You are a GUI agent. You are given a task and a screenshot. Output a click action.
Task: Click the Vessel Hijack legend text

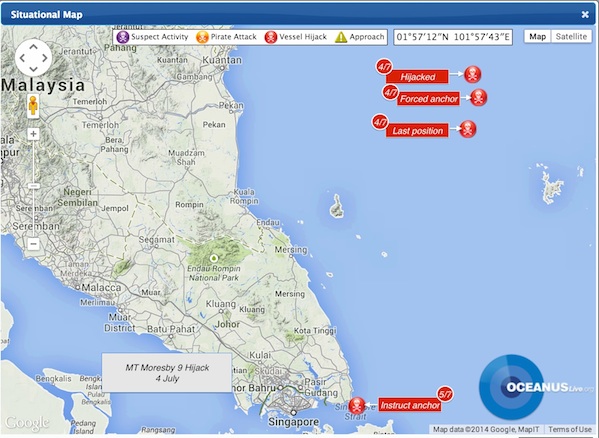(303, 37)
